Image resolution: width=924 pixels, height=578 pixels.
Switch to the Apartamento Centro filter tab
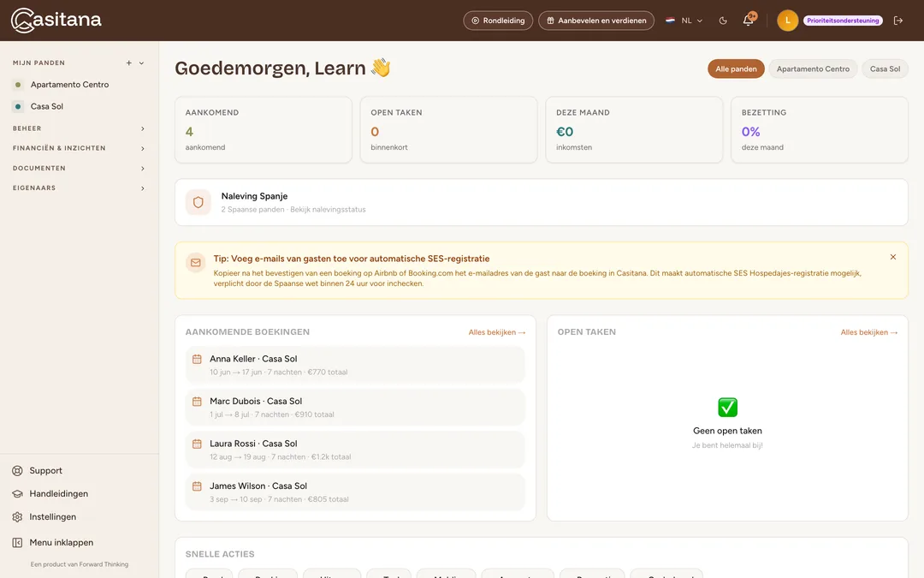coord(813,69)
